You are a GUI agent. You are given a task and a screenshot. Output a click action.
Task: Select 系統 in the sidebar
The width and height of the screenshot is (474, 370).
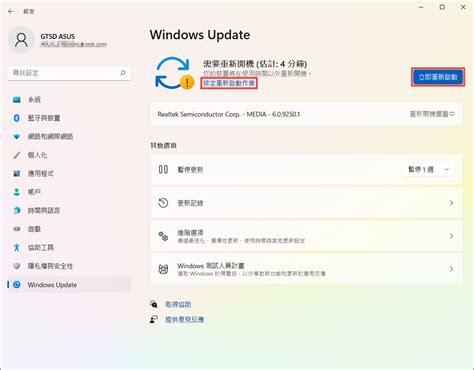(x=69, y=99)
